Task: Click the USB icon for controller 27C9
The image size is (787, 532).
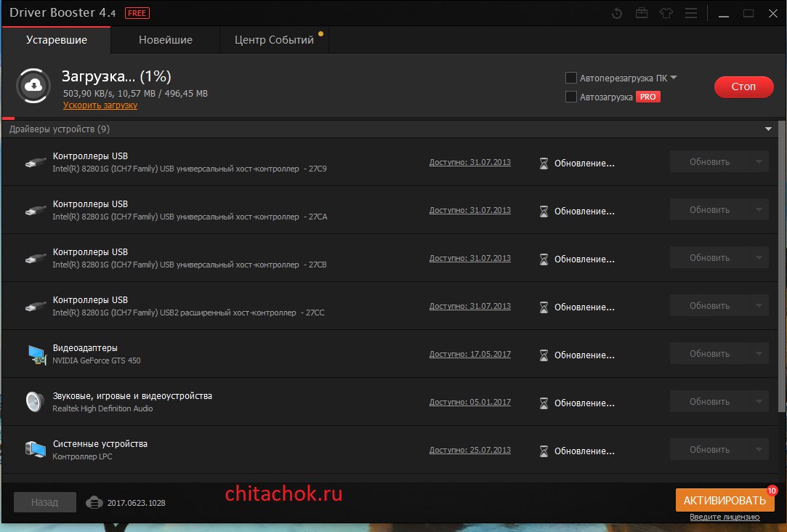Action: point(35,162)
